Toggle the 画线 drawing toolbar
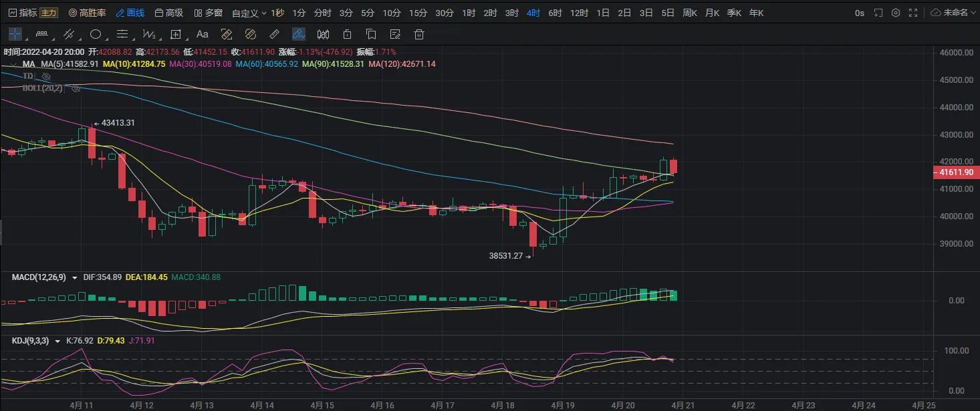The image size is (980, 411). (130, 13)
